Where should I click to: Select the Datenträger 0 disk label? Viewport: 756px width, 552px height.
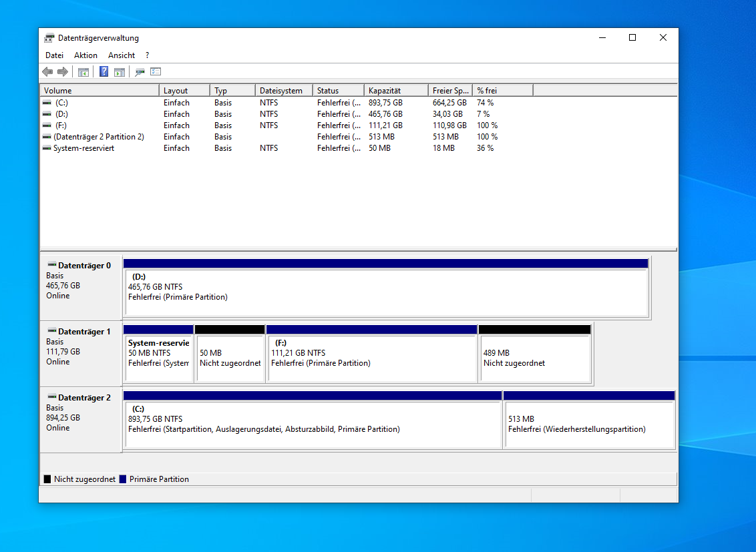[x=84, y=266]
